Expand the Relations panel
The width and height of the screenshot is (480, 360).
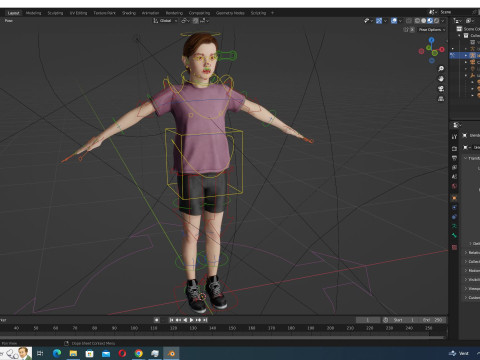pyautogui.click(x=466, y=253)
